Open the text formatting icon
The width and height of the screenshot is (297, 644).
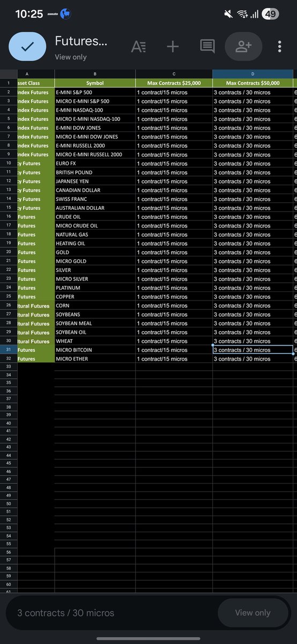coord(138,47)
